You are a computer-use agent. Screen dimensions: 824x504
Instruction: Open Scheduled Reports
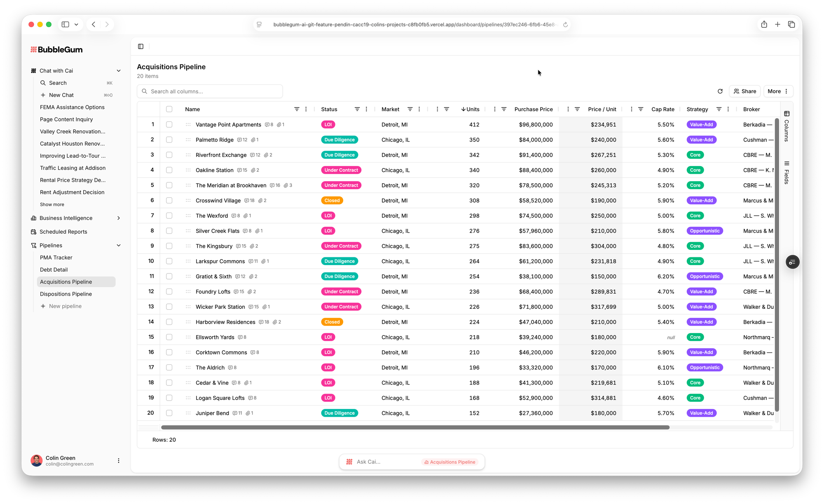(63, 232)
